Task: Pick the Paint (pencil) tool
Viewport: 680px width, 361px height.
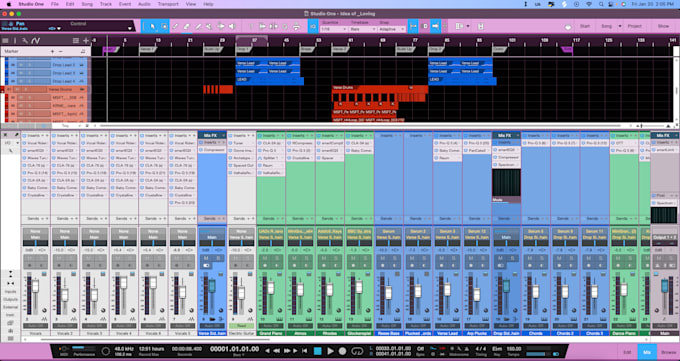Action: [198, 26]
